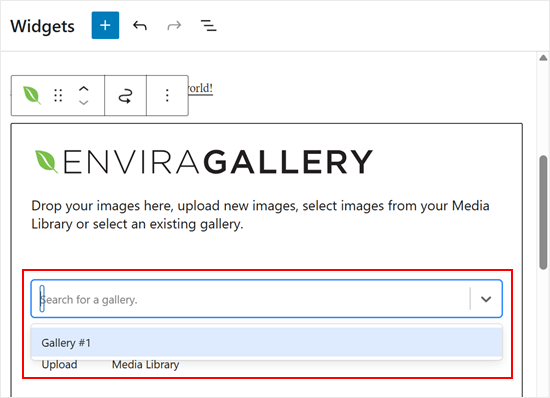Viewport: 550px width, 398px height.
Task: Expand the gallery dropdown arrow
Action: pyautogui.click(x=486, y=299)
